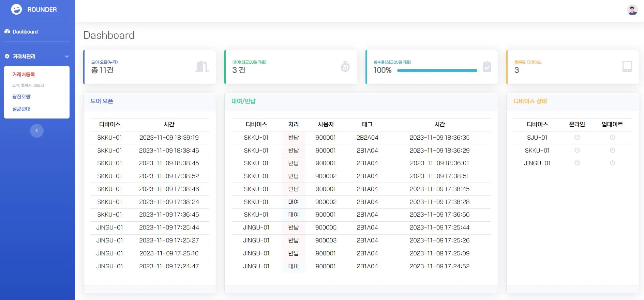Toggle online power icon for SJU-01

[577, 137]
